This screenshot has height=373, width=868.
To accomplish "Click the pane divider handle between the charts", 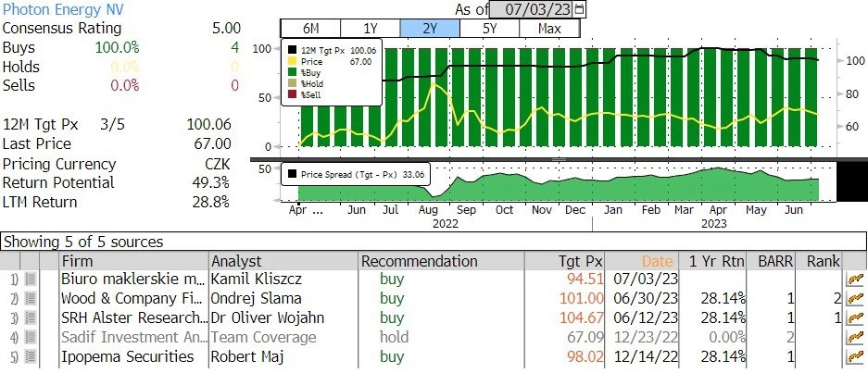I will coord(560,159).
